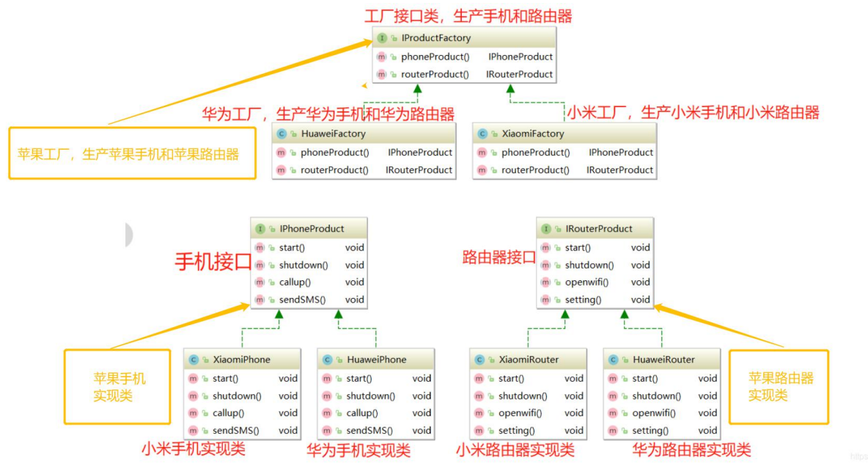Click method icon beside sendSMS() in IPhoneProduct
Screen dimensions: 868x466
tap(260, 299)
